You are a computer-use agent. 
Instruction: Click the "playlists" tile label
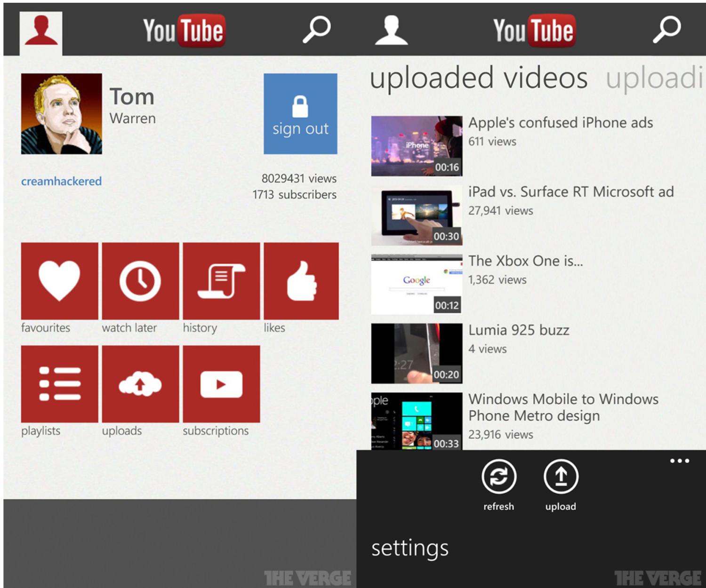click(40, 431)
